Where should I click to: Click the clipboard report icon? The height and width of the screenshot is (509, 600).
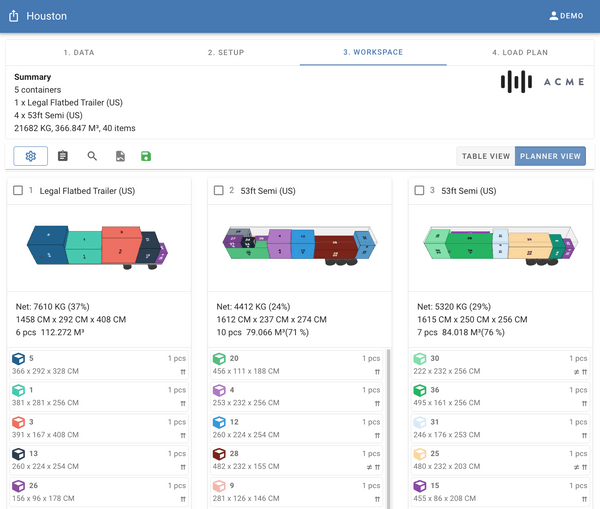[x=63, y=156]
